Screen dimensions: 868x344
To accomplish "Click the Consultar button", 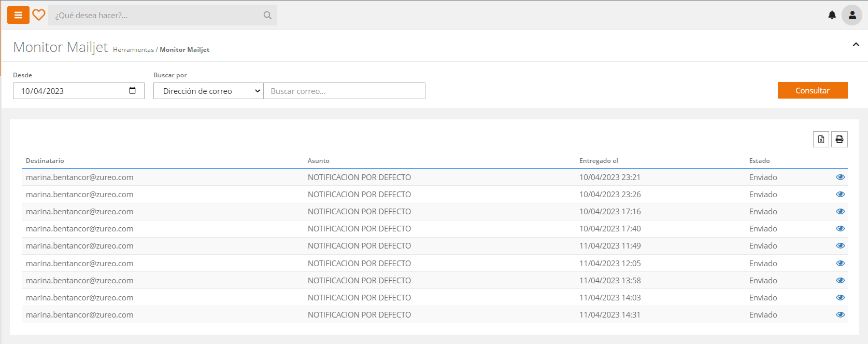I will point(812,90).
